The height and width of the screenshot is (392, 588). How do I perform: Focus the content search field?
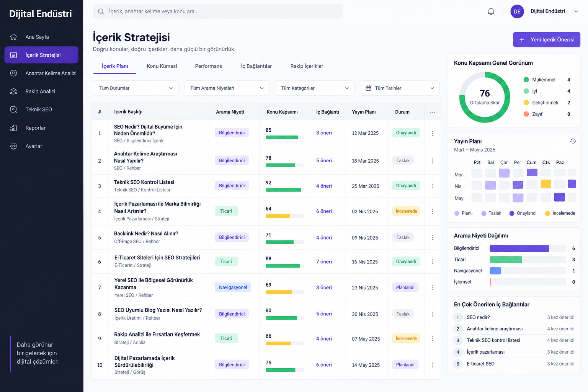[x=218, y=11]
